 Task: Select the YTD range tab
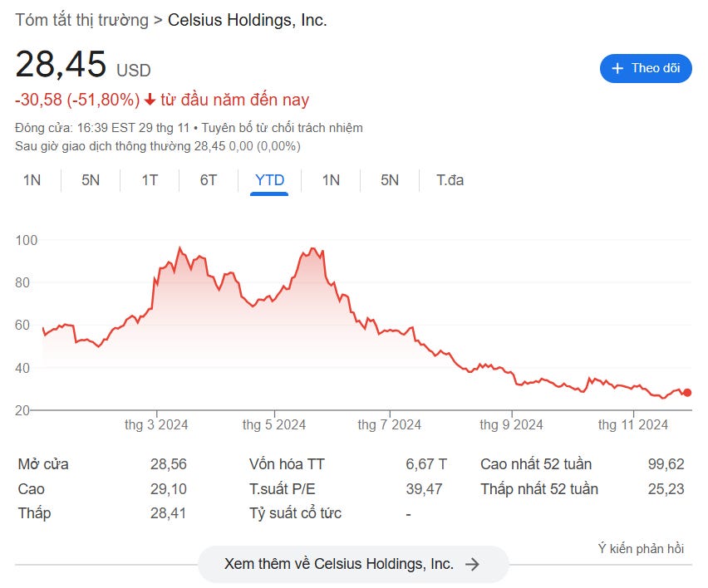tap(270, 179)
